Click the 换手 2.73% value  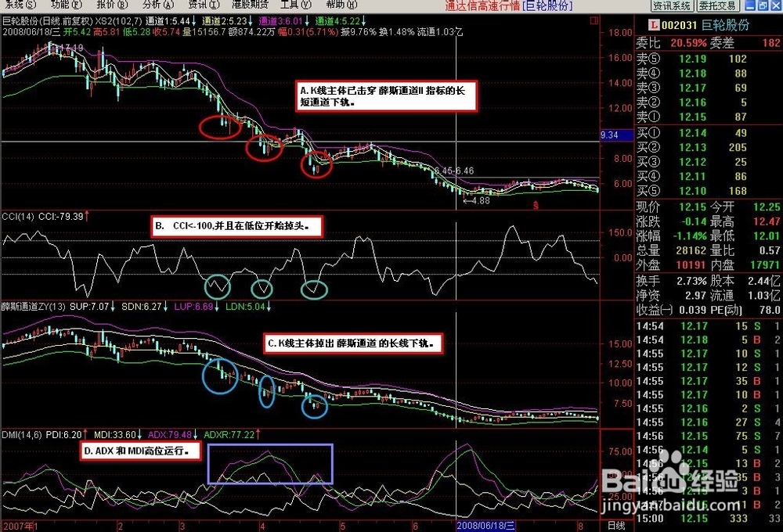click(x=692, y=282)
